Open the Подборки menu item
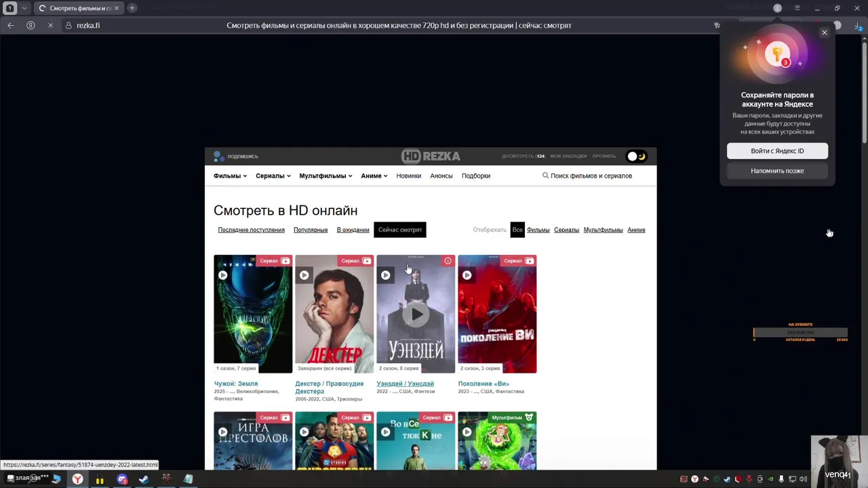This screenshot has height=488, width=868. coord(476,176)
